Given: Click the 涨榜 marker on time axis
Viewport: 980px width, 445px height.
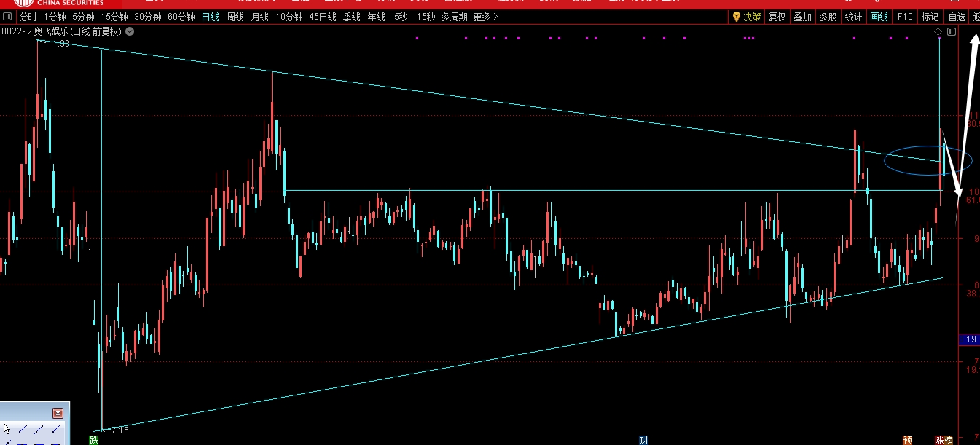Looking at the screenshot, I should coord(944,440).
